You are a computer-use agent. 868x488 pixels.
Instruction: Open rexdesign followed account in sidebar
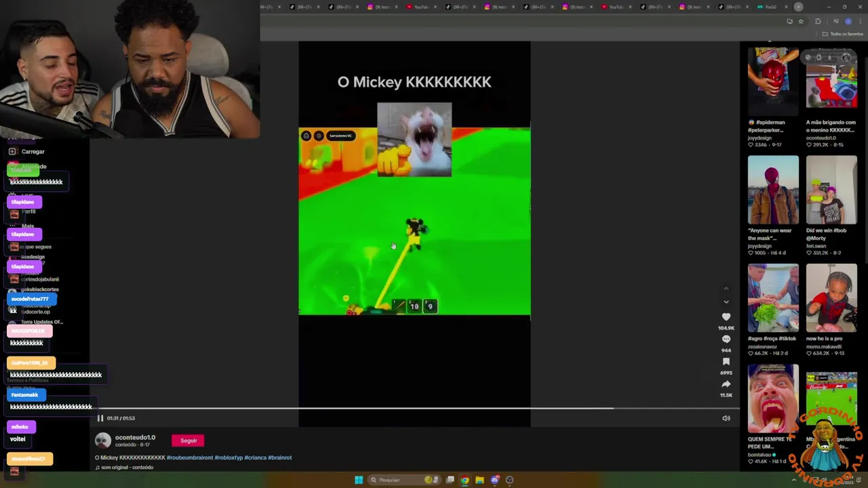coord(33,257)
